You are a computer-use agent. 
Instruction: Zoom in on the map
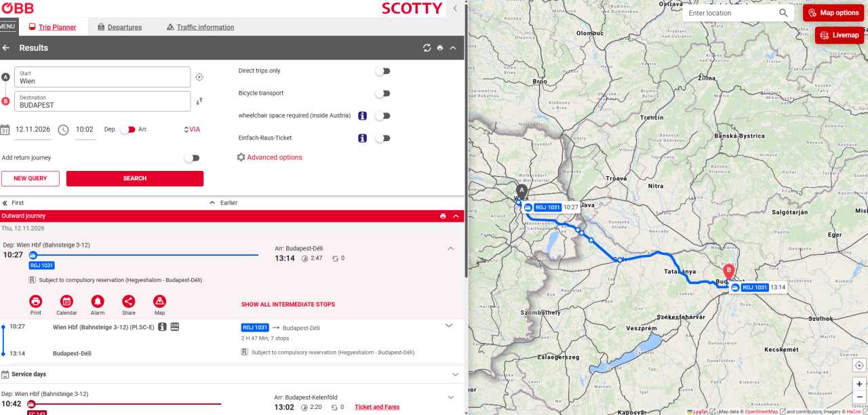click(859, 384)
